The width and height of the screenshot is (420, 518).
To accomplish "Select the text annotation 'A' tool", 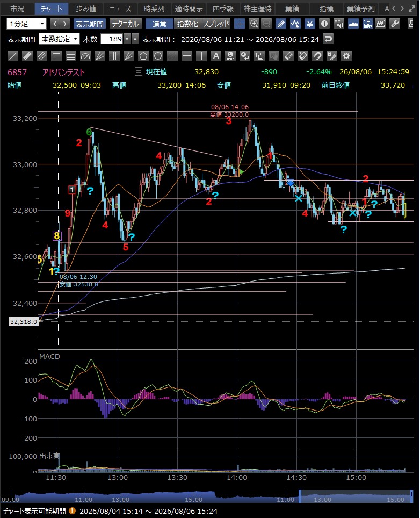I will [x=216, y=56].
